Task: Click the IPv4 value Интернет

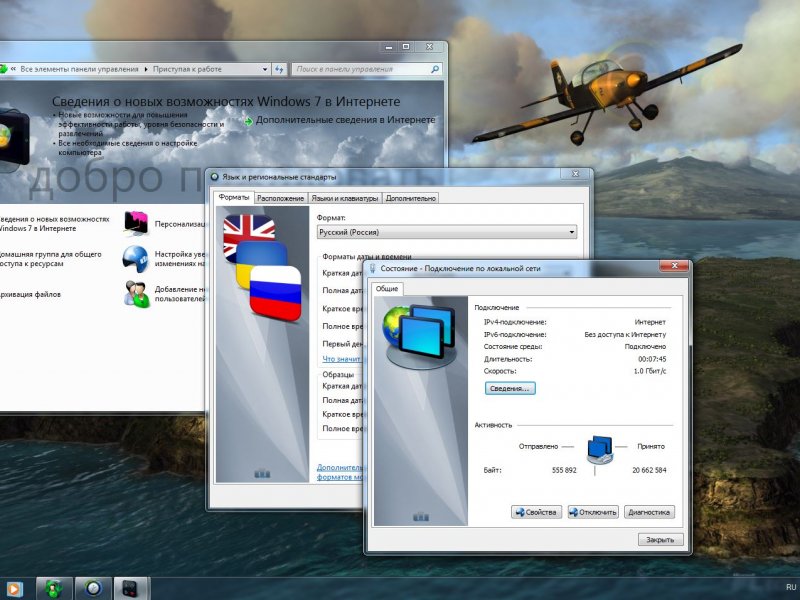Action: pyautogui.click(x=651, y=322)
